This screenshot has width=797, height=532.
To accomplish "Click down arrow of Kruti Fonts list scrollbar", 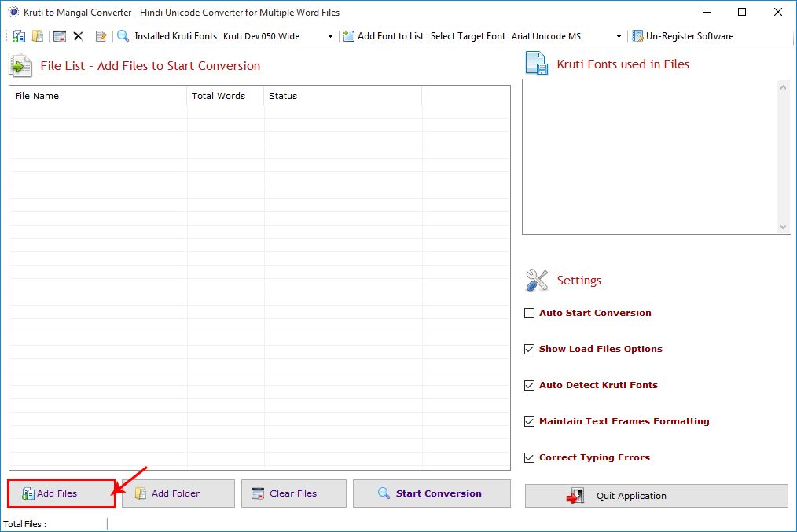I will (x=783, y=227).
